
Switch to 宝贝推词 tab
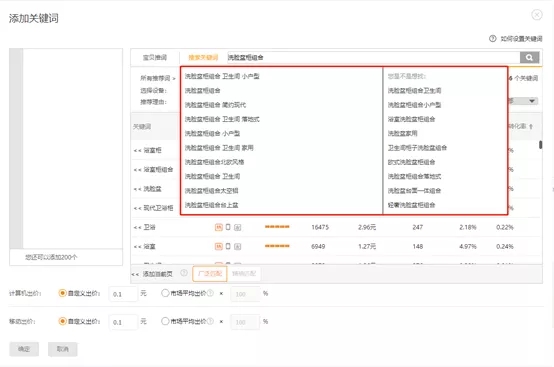click(x=155, y=57)
